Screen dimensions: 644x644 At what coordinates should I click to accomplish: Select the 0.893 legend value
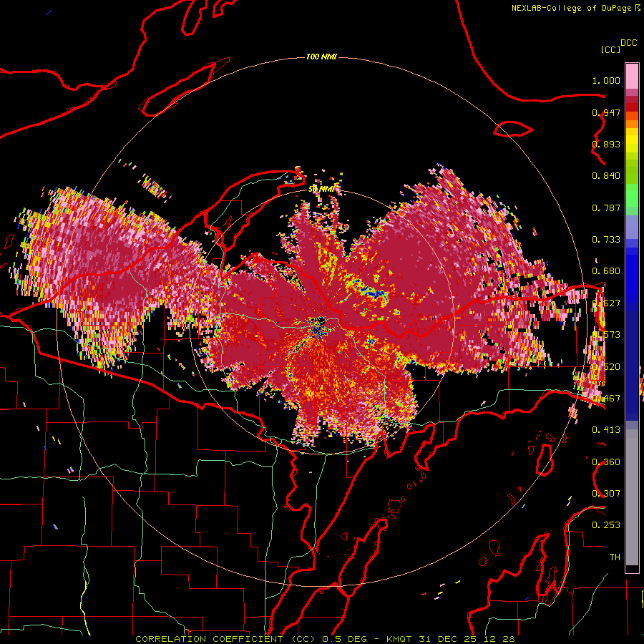coord(606,144)
